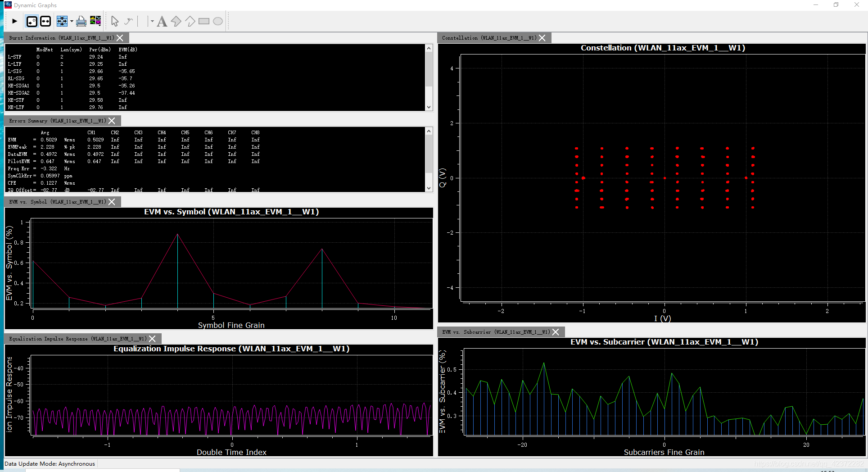Close the Equalization Impulse Response tab

(x=152, y=339)
